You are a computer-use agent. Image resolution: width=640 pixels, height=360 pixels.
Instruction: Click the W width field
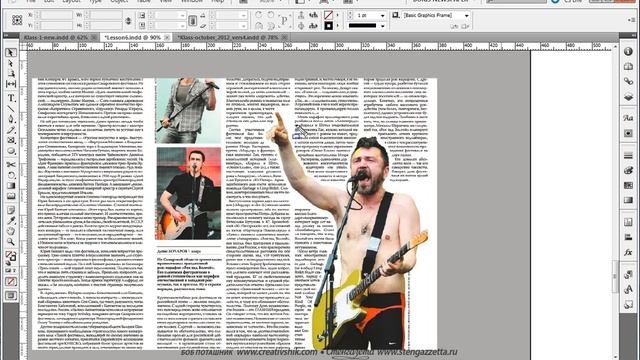click(106, 15)
